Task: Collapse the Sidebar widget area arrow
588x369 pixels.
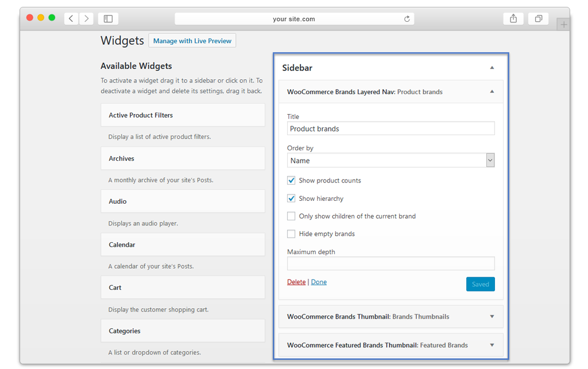Action: click(x=492, y=68)
